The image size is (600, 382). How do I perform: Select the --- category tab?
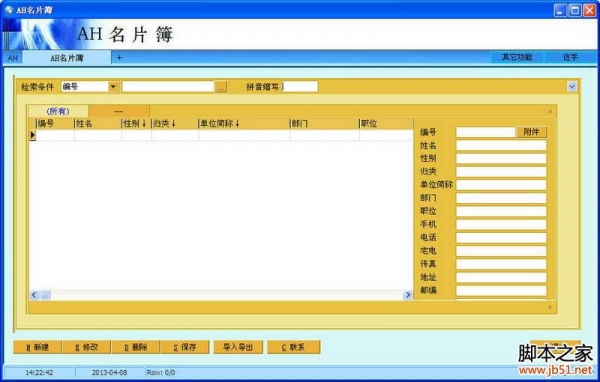coord(119,111)
